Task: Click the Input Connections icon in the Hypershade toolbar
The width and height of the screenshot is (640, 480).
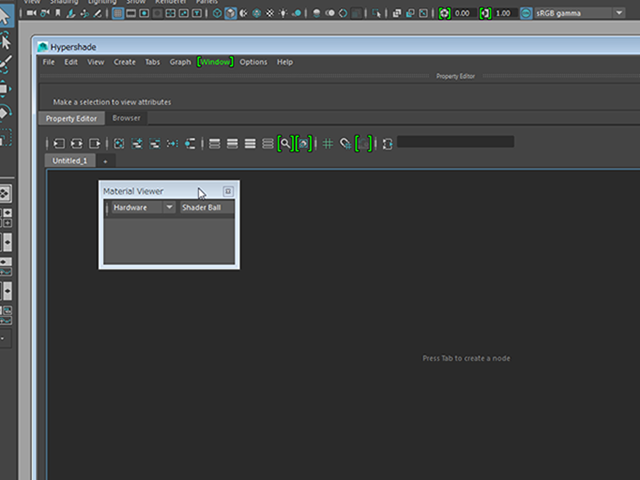Action: pos(59,144)
